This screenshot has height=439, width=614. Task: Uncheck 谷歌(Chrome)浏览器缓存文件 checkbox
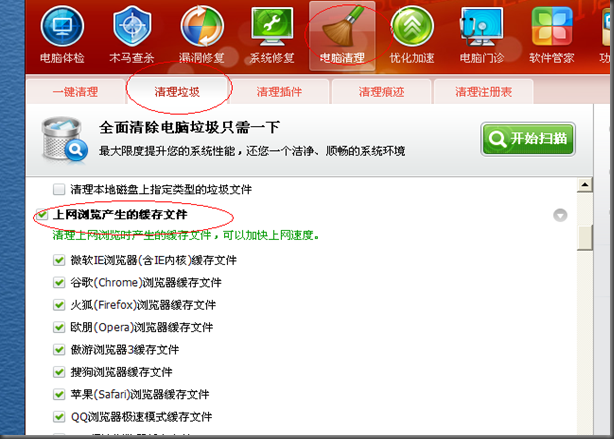click(59, 282)
